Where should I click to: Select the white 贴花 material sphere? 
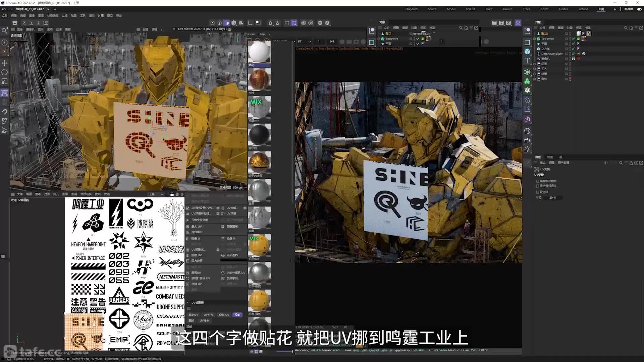point(259,52)
